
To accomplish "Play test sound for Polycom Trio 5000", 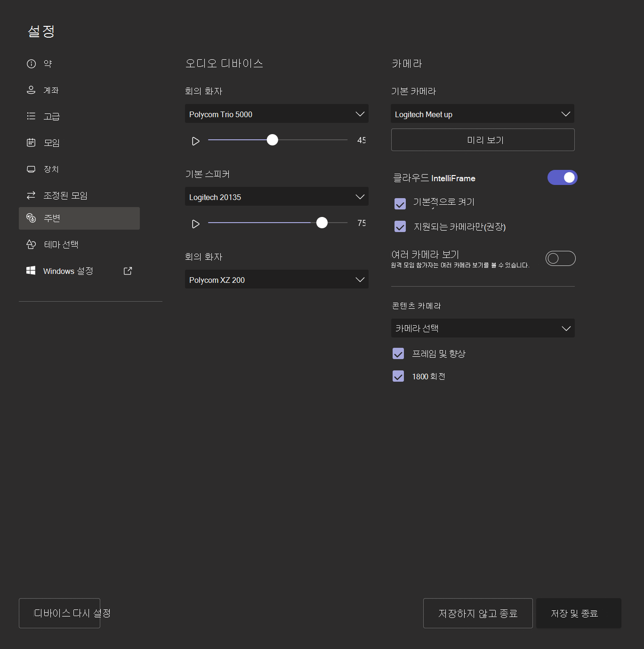I will [x=196, y=141].
